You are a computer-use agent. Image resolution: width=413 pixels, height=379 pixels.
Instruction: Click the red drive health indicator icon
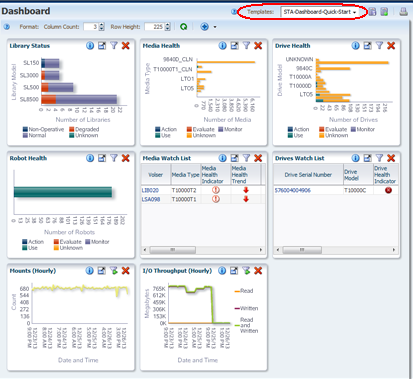tap(388, 190)
